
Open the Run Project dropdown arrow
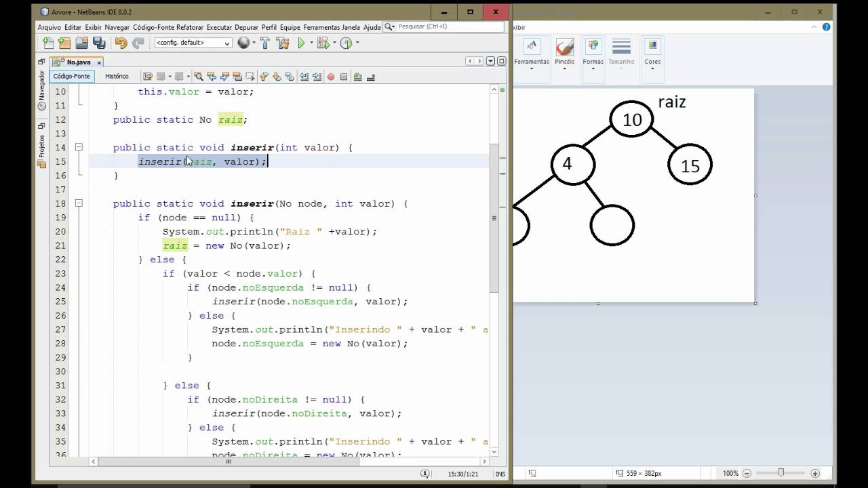click(x=312, y=43)
